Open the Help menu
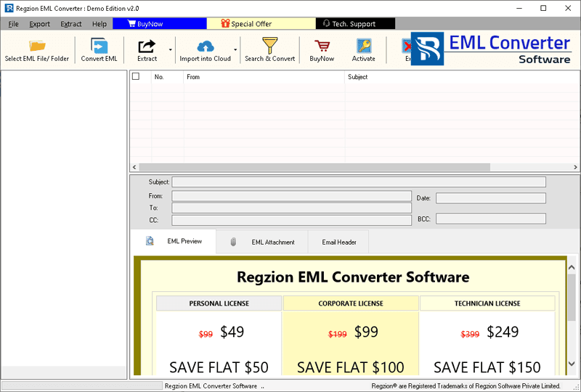The width and height of the screenshot is (581, 392). (99, 24)
